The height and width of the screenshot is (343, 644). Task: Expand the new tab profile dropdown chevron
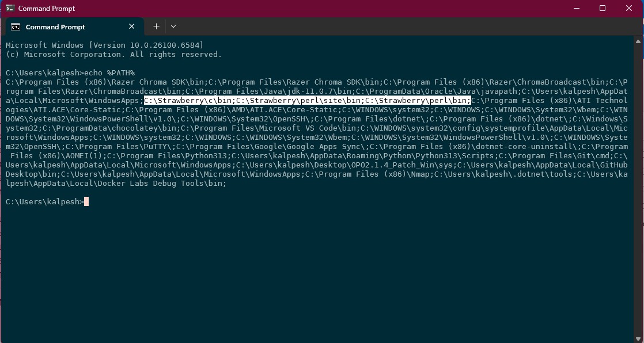pyautogui.click(x=173, y=26)
